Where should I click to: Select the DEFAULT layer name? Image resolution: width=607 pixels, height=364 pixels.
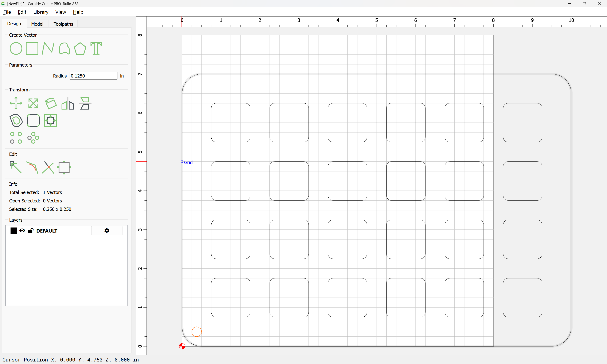point(47,231)
